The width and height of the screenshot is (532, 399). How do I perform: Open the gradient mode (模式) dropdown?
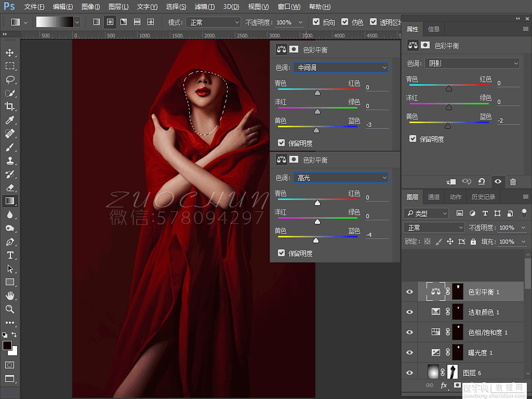coord(214,22)
